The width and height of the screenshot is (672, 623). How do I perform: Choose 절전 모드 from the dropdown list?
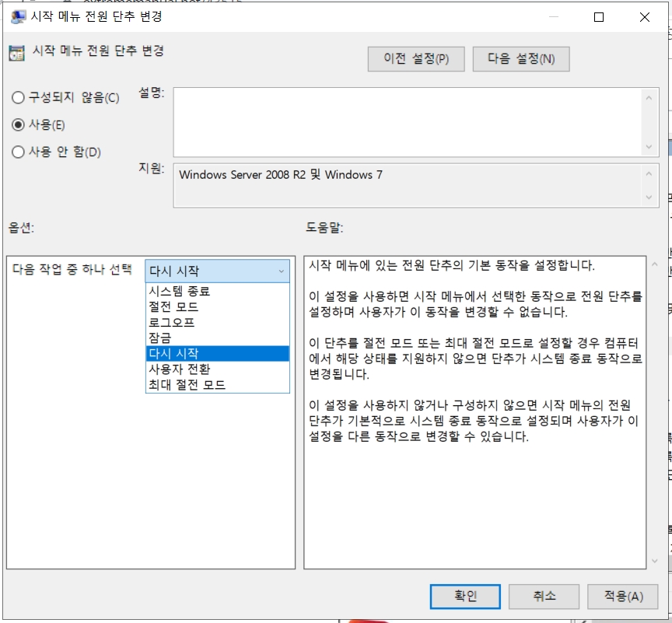tap(218, 306)
